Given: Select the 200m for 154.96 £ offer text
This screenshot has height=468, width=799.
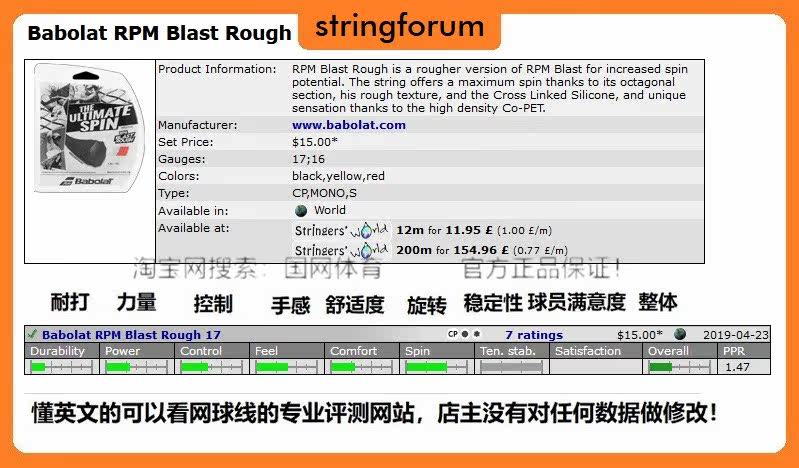Looking at the screenshot, I should pyautogui.click(x=482, y=250).
